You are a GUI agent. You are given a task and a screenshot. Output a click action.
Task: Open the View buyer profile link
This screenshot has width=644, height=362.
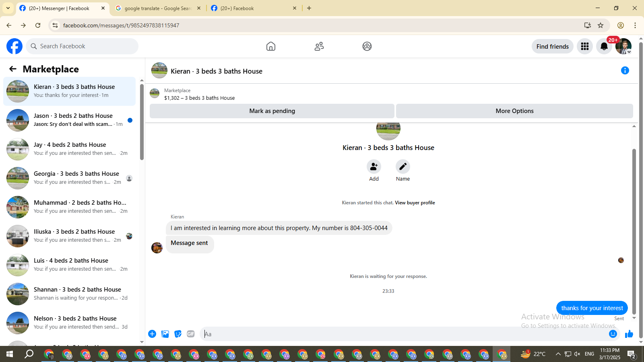point(415,203)
